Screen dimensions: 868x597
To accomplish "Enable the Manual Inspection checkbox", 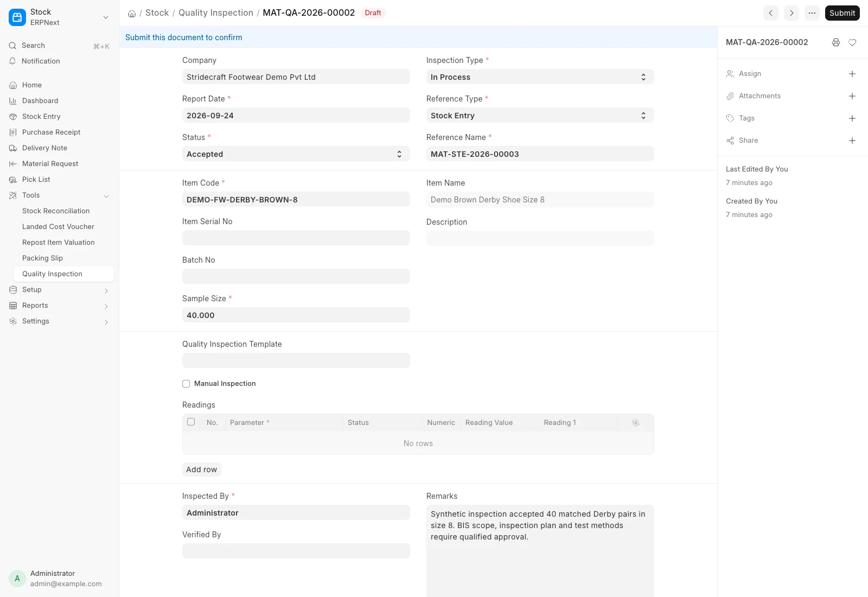I will tap(186, 384).
